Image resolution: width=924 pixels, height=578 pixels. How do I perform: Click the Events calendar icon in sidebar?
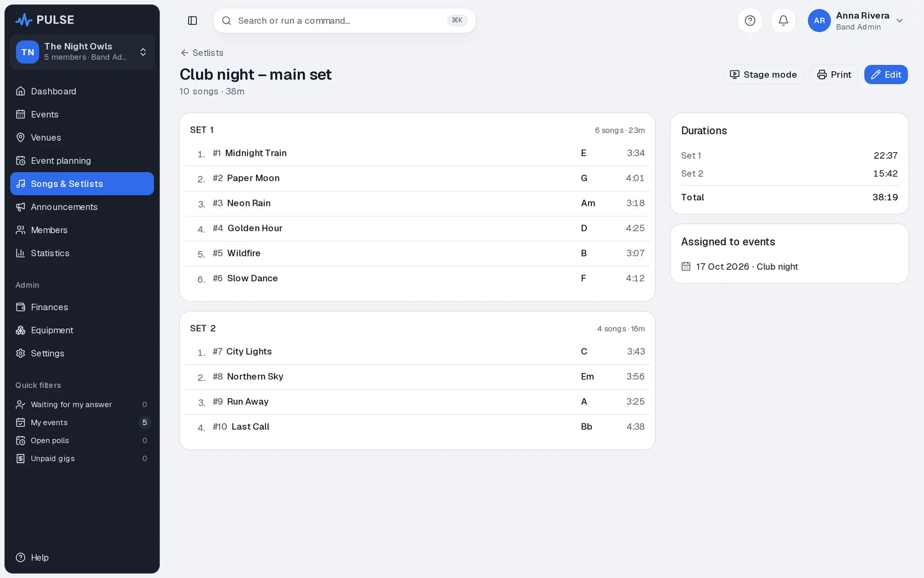(x=21, y=114)
